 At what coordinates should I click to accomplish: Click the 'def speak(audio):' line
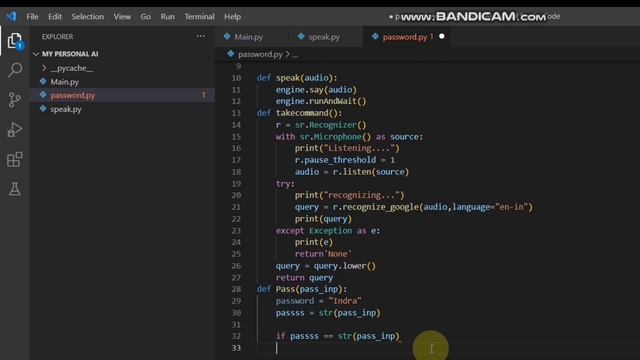tap(297, 78)
